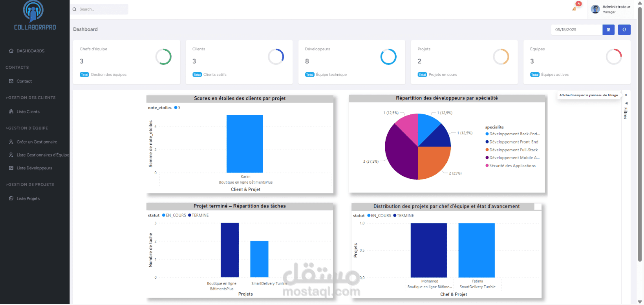Toggle Développement Full-Stack legend entry
Screen dimensions: 644x305
click(x=512, y=150)
